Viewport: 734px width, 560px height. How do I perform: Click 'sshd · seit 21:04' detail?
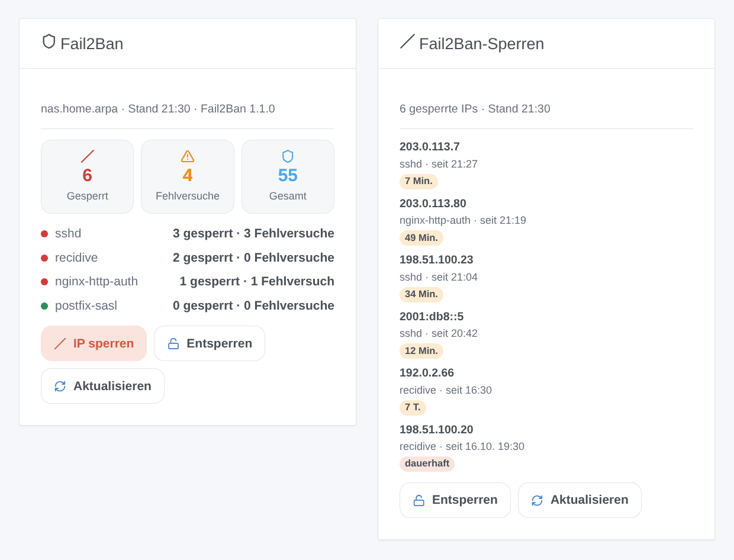(x=439, y=277)
